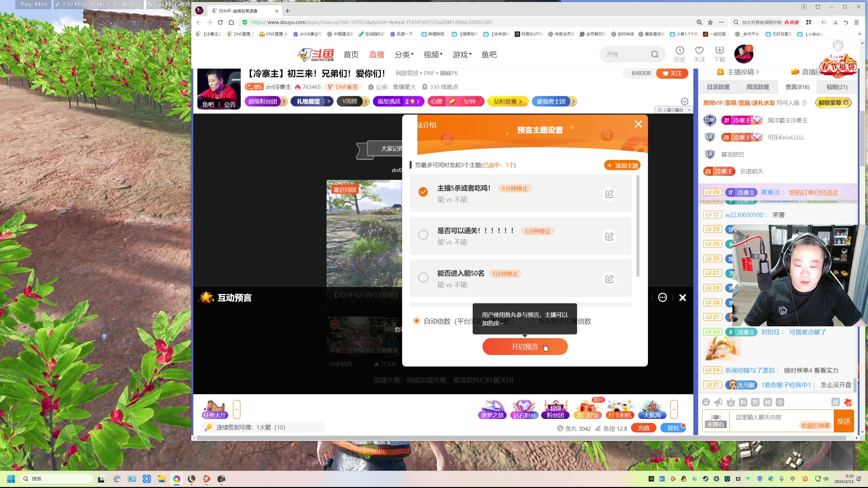The image size is (868, 488).
Task: Open the 大航海 icon
Action: coord(652,409)
